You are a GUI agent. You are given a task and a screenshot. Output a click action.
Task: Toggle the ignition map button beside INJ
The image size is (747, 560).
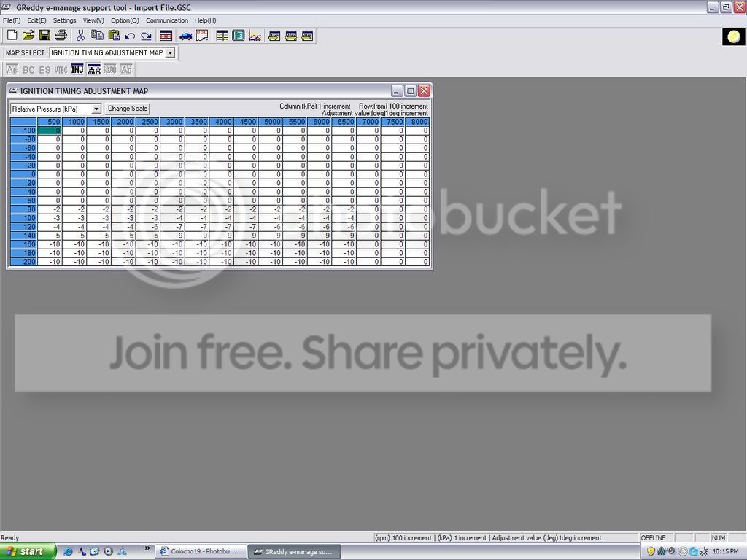[x=94, y=70]
